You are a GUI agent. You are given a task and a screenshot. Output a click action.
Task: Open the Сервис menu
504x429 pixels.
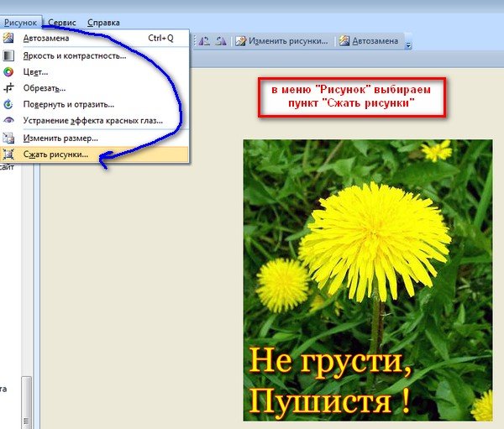pyautogui.click(x=61, y=23)
